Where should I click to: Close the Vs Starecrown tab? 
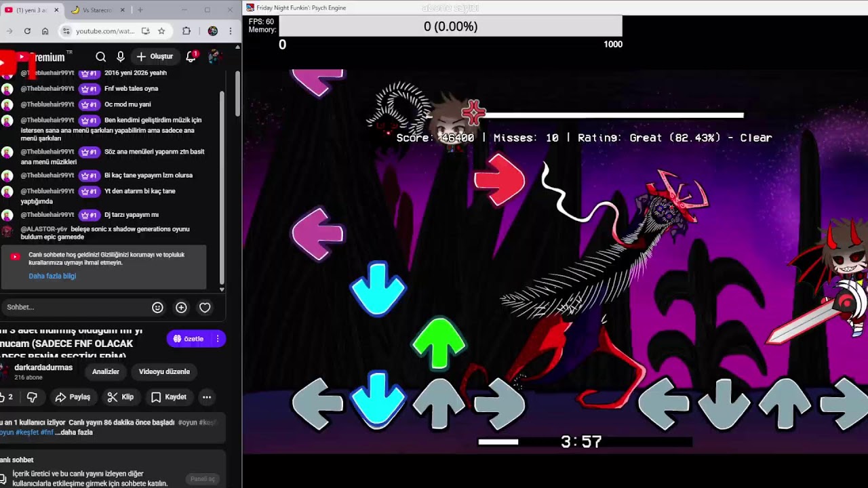pyautogui.click(x=123, y=10)
